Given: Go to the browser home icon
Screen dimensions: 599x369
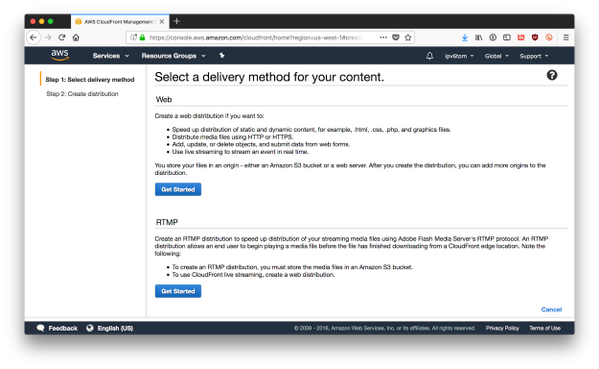Looking at the screenshot, I should tap(76, 37).
